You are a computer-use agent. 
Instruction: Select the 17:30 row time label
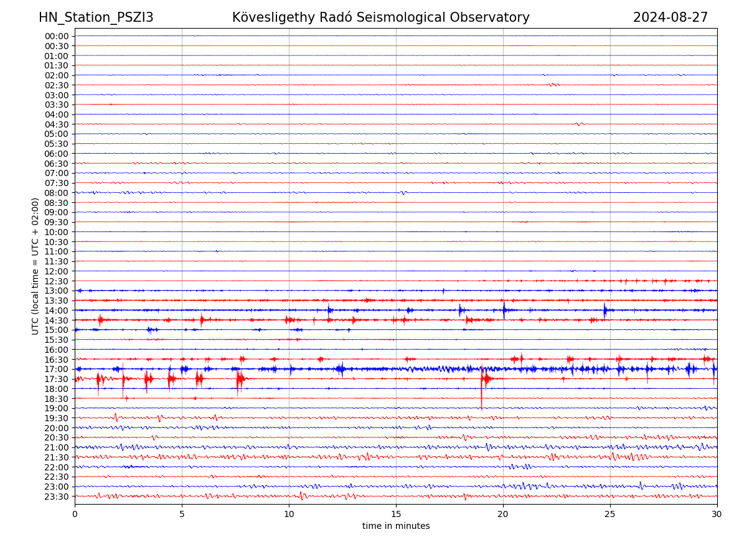[56, 379]
